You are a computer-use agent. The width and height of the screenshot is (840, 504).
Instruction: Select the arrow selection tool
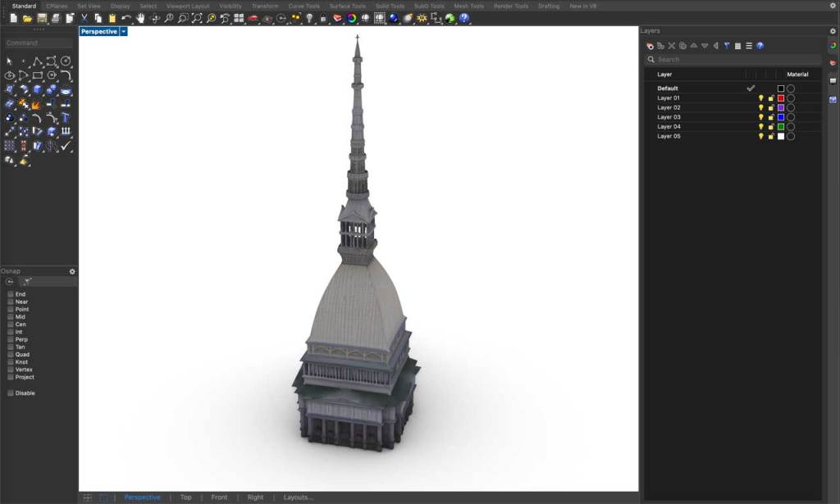[9, 61]
